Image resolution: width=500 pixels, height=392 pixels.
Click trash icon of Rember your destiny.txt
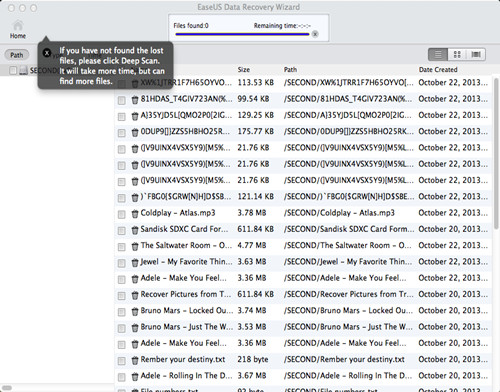[135, 360]
